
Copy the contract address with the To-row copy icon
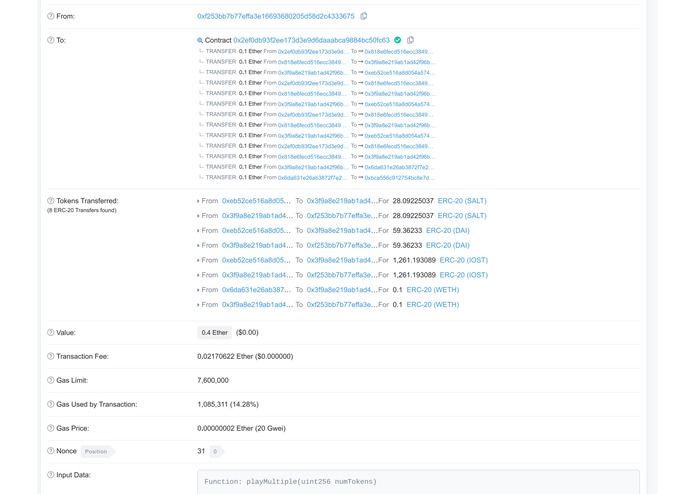coord(410,40)
